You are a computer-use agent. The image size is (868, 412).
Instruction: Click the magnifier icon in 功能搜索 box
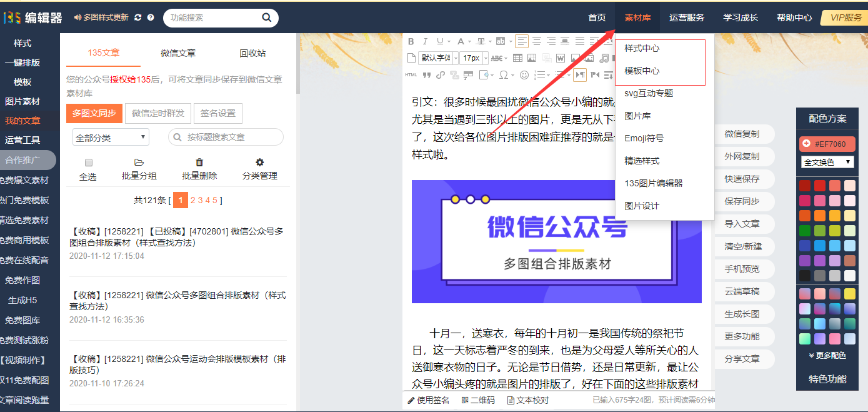pos(267,18)
